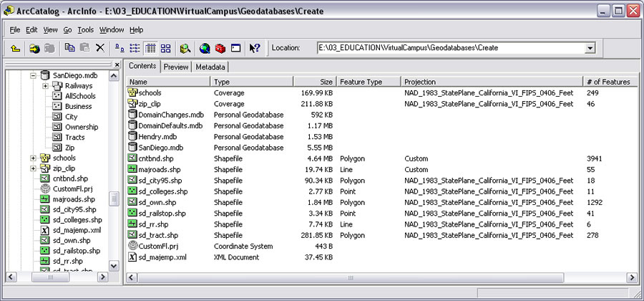644x301 pixels.
Task: Switch to Details view
Action: (x=150, y=48)
